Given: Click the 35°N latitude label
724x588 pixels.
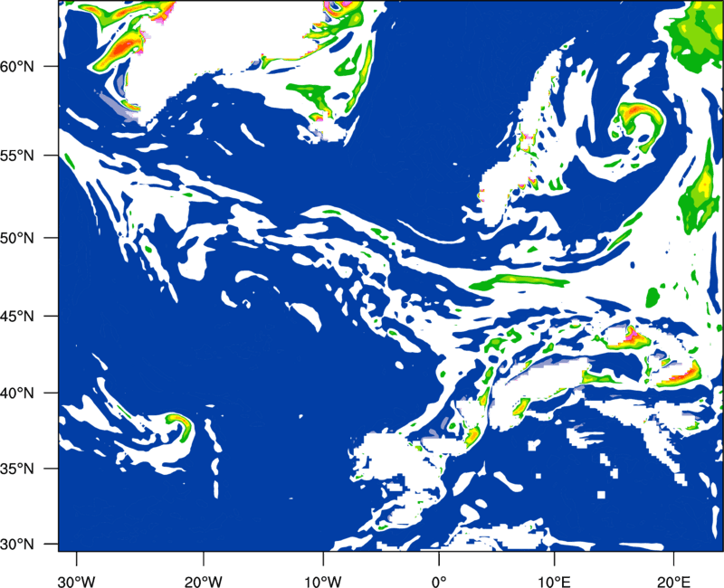Looking at the screenshot, I should click(x=17, y=469).
